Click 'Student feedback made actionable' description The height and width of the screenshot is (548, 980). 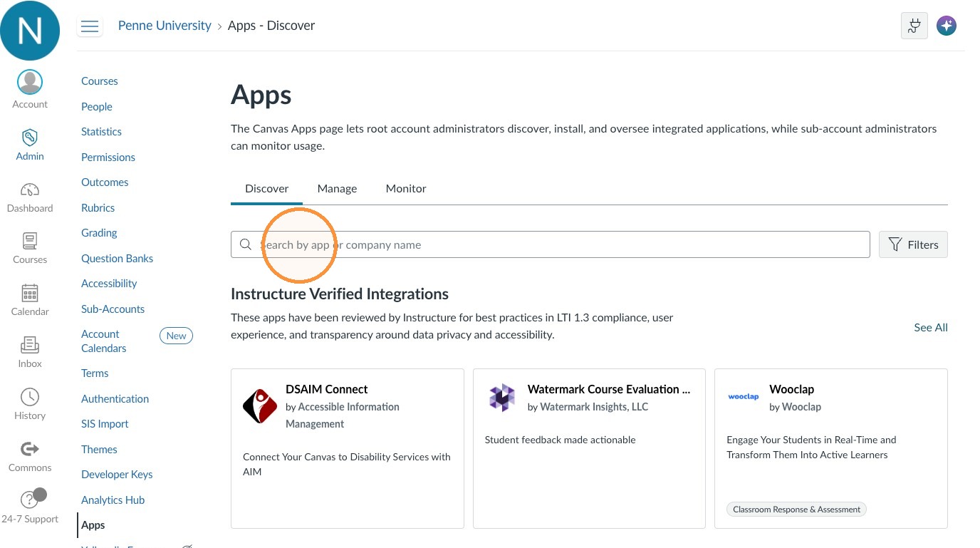click(561, 440)
